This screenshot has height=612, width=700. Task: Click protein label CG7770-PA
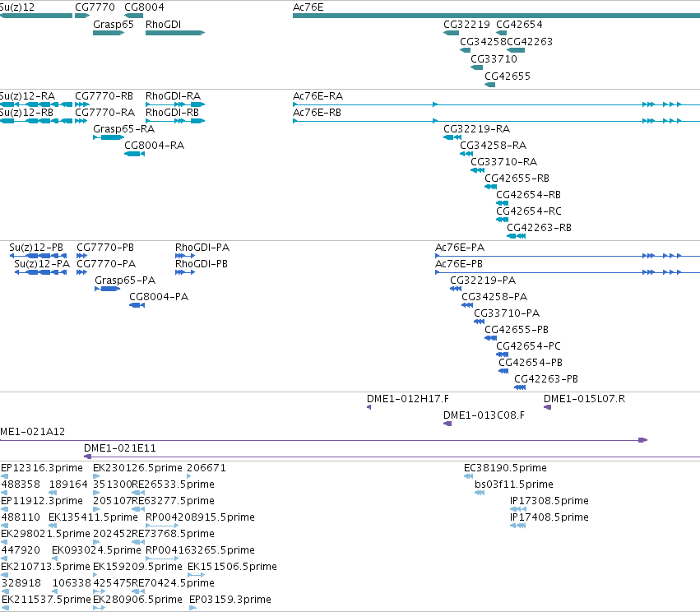pos(106,264)
